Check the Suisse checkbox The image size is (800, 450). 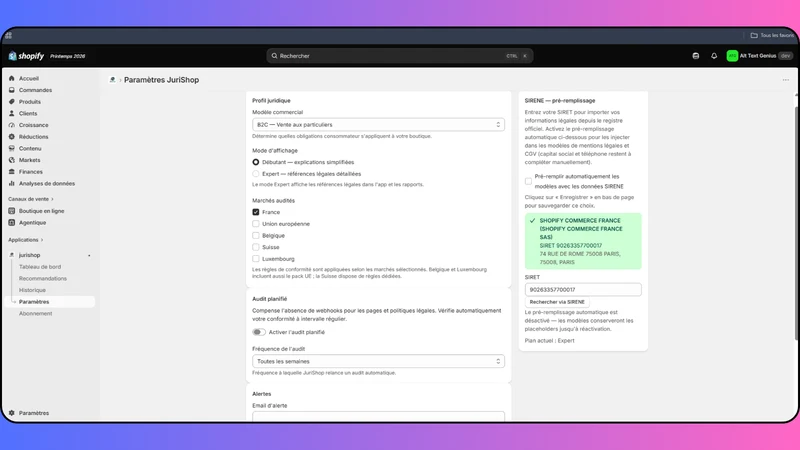[256, 247]
